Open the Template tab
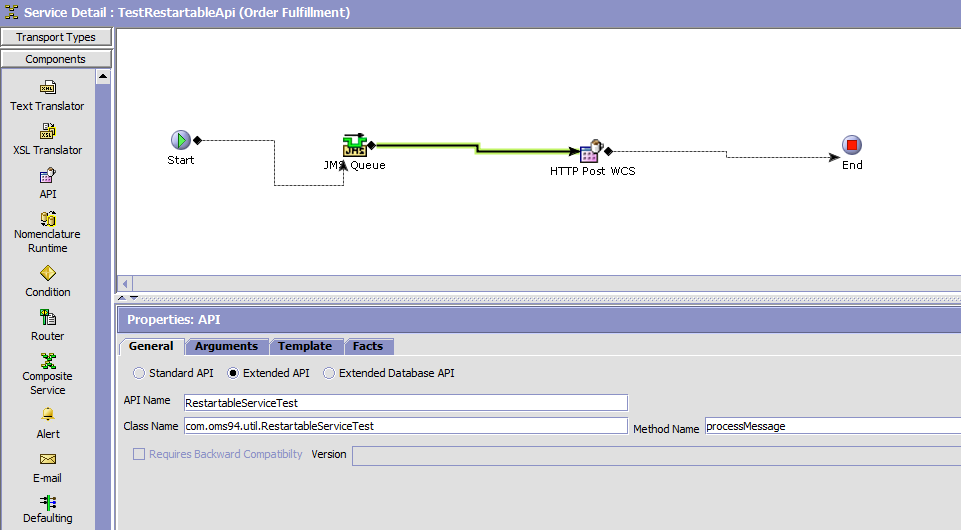 tap(305, 346)
